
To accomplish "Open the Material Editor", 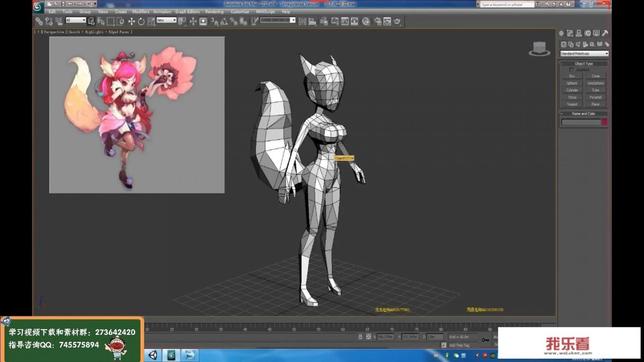I will coord(366,22).
